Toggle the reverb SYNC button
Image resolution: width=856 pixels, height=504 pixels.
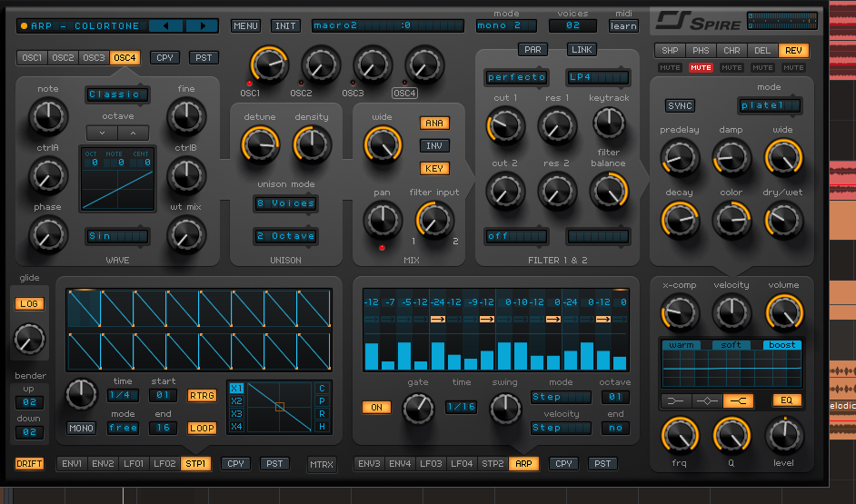[x=680, y=106]
